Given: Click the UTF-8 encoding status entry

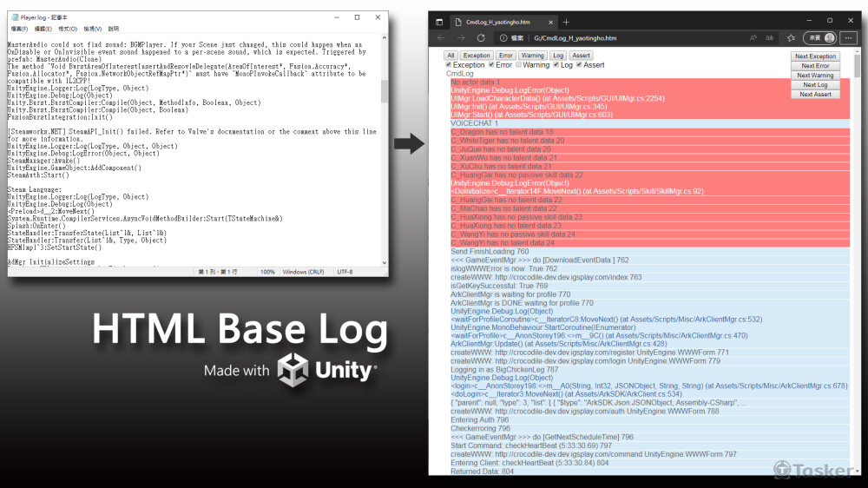Looking at the screenshot, I should coord(345,272).
